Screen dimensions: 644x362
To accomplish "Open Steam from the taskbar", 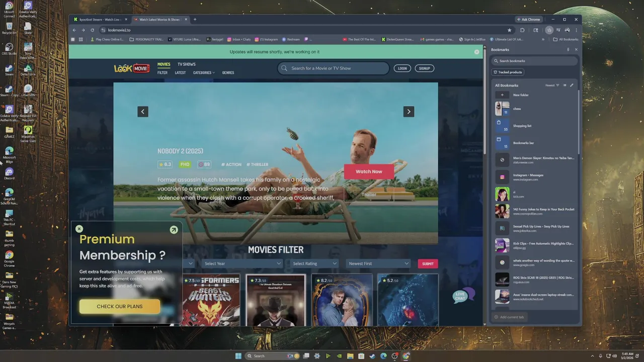I will click(x=372, y=356).
